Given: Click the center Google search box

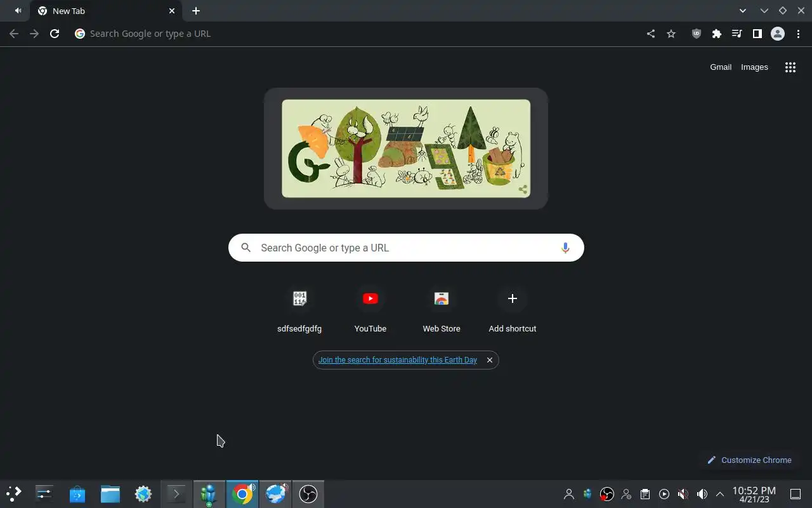Looking at the screenshot, I should coord(406,248).
